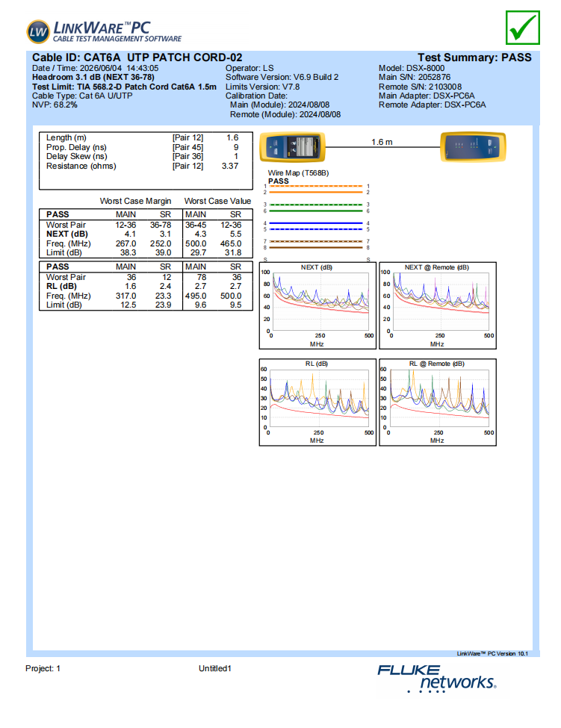
Task: Click RL limit 12.5 dB value
Action: click(x=128, y=305)
